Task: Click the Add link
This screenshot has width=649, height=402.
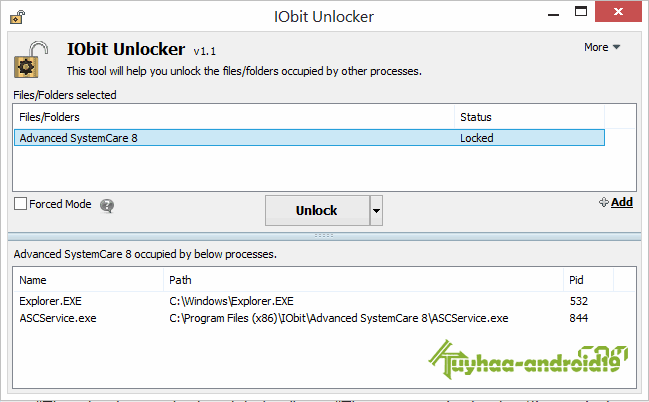Action: tap(622, 202)
